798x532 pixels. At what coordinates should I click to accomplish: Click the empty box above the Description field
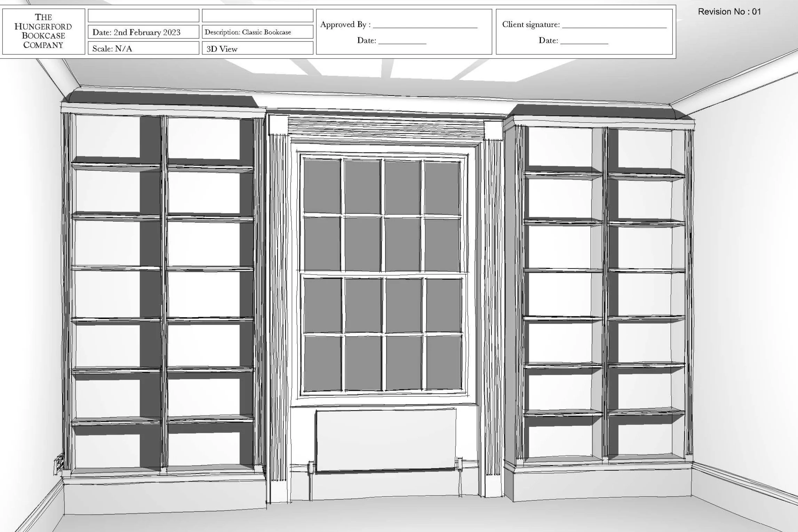[x=257, y=16]
